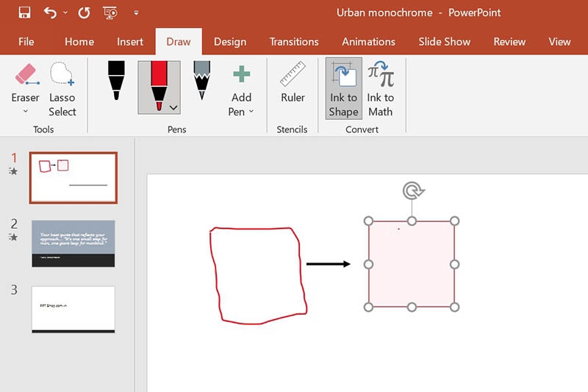Click the Save icon in the title bar
The image size is (588, 392).
point(24,13)
